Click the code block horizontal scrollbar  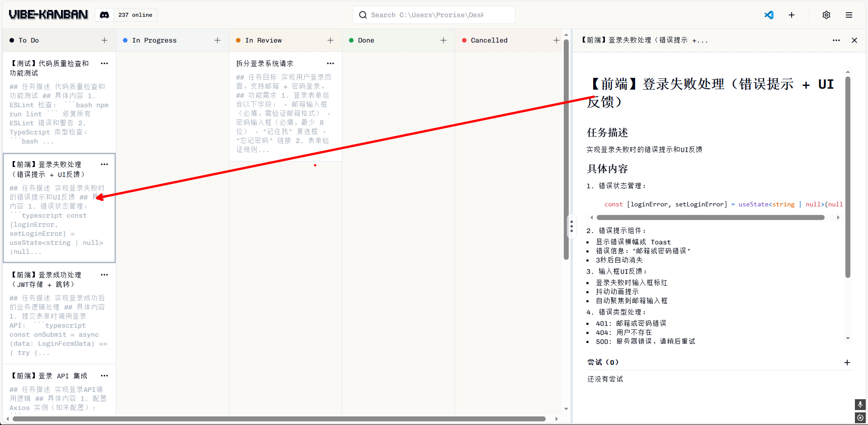point(710,218)
